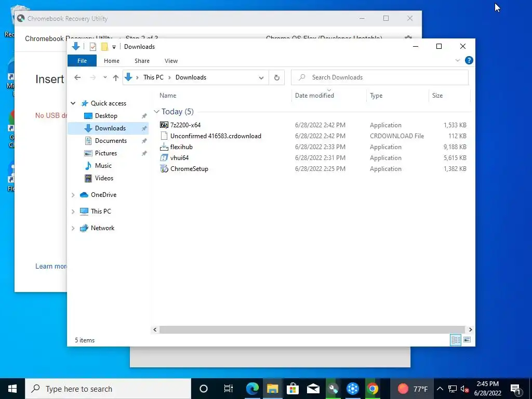Open the Mail app from the taskbar
The height and width of the screenshot is (399, 532).
[x=313, y=389]
